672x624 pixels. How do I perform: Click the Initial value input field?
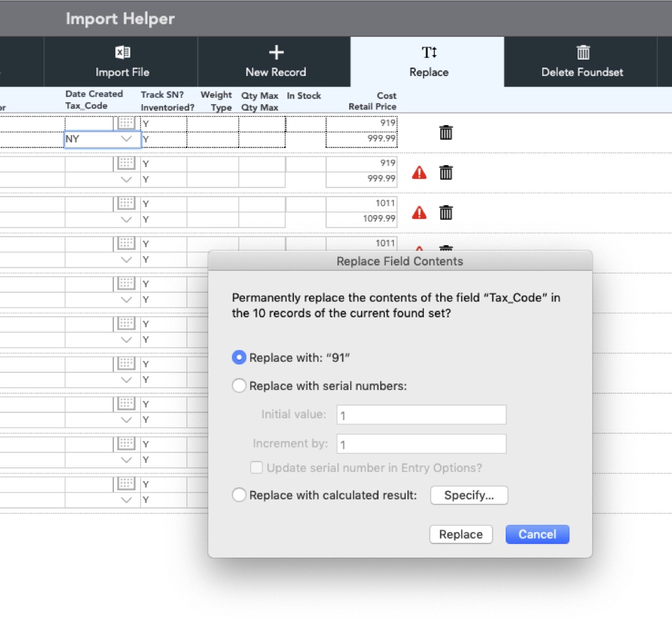point(421,415)
